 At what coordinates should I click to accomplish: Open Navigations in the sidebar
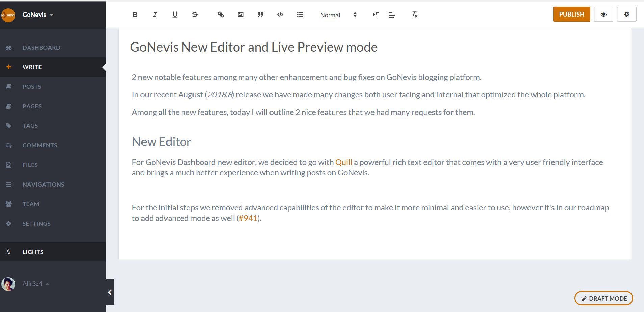53,185
